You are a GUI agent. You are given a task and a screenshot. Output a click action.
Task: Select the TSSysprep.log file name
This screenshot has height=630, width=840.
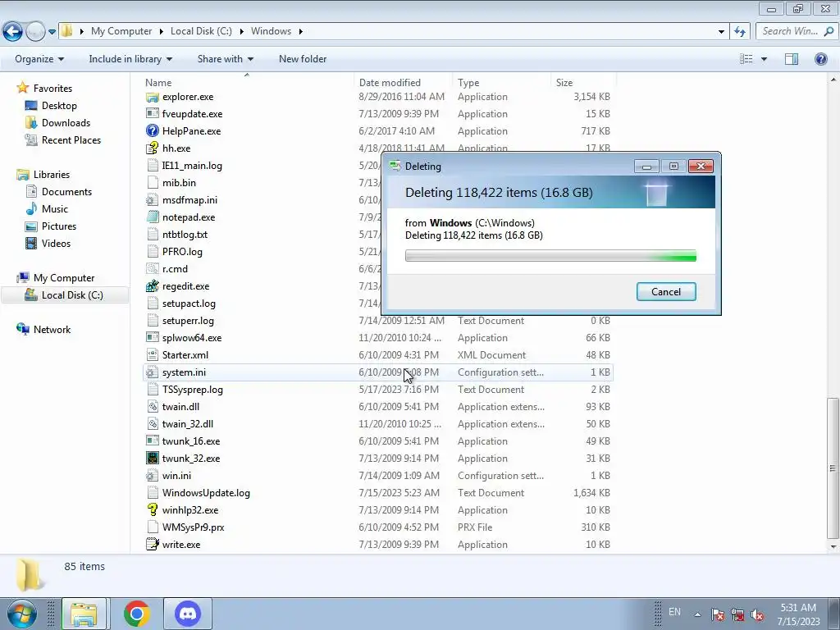pos(192,390)
